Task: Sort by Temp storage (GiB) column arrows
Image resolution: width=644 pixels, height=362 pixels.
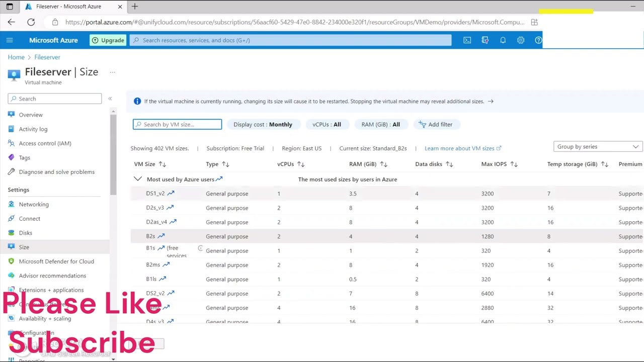Action: click(605, 164)
